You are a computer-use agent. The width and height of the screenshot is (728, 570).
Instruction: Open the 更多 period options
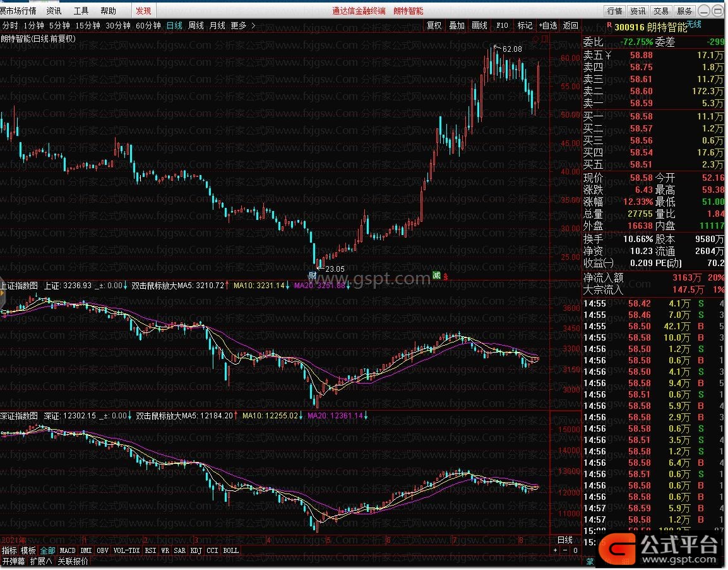click(x=239, y=25)
